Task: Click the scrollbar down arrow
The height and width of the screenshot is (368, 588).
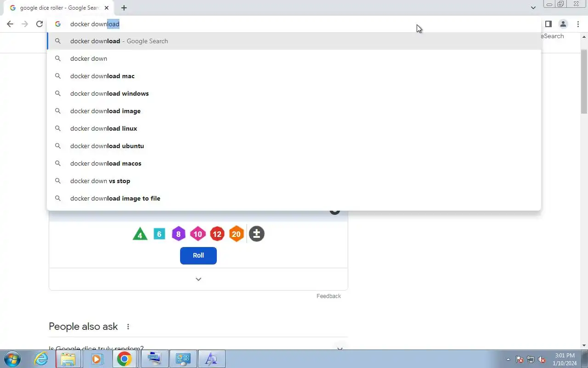Action: (x=584, y=345)
